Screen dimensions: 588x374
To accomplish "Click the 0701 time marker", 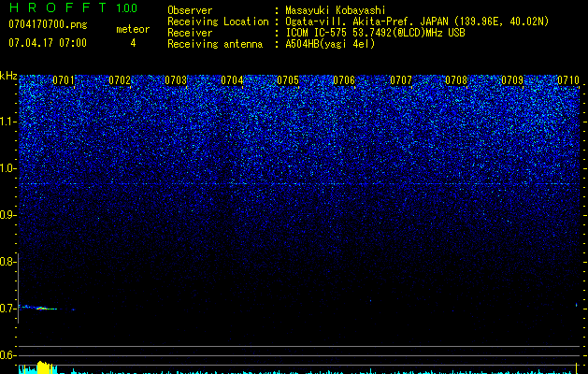I will click(64, 80).
